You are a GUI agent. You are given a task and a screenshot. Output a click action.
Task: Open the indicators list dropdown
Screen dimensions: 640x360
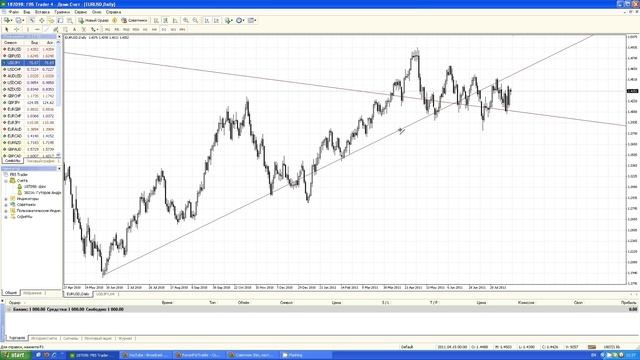(229, 20)
